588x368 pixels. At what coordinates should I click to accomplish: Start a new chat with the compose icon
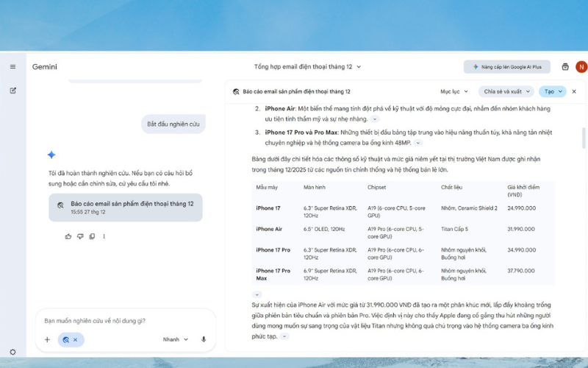coord(12,91)
